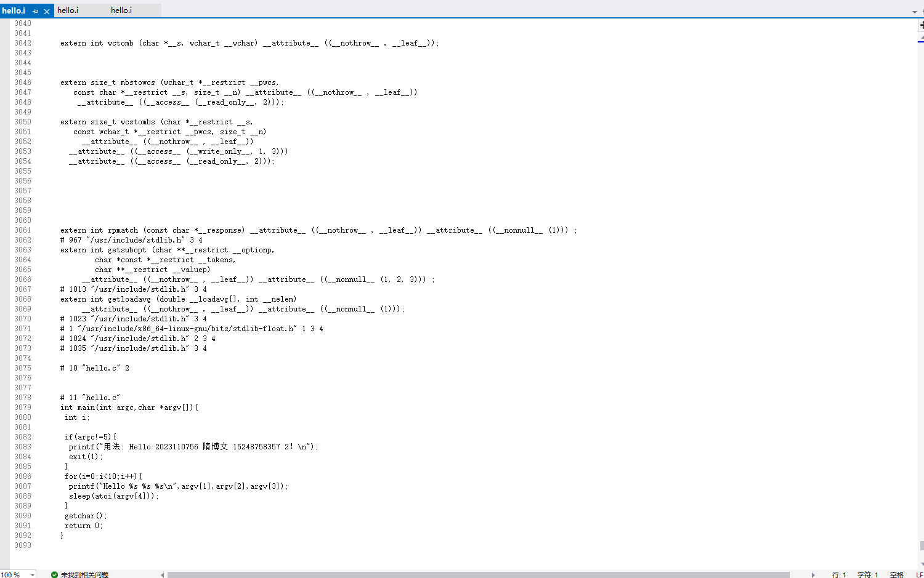Viewport: 924px width, 578px height.
Task: Click the 'exit(1);' statement
Action: point(86,457)
